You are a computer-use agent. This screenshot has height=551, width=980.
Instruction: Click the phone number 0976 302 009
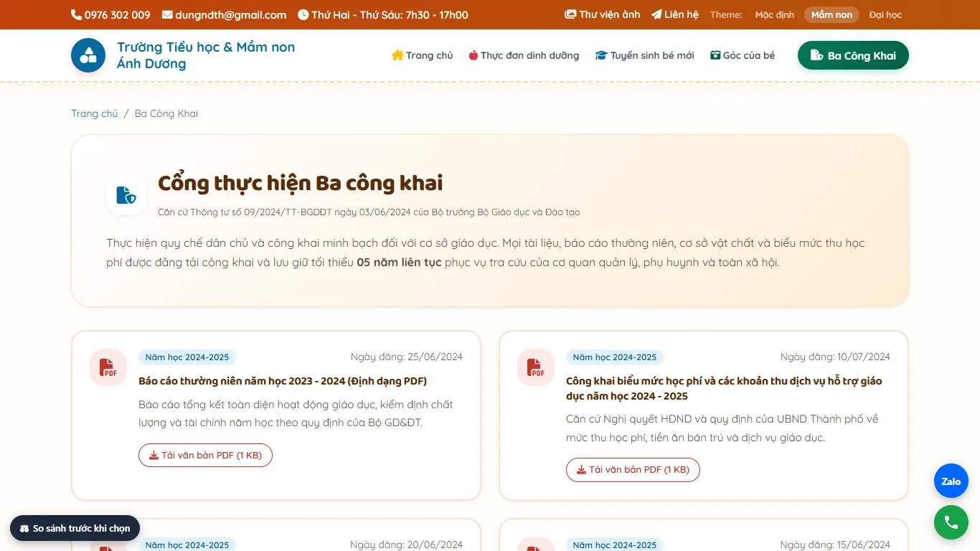click(x=117, y=14)
